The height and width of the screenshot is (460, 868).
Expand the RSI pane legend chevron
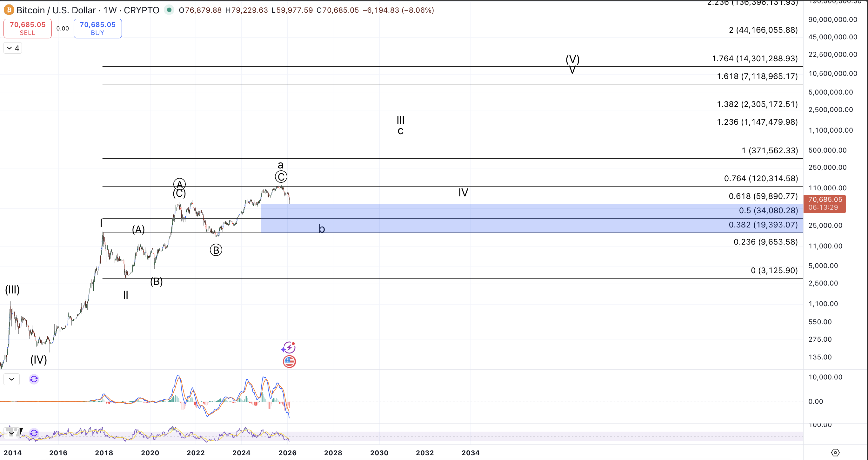coord(11,433)
